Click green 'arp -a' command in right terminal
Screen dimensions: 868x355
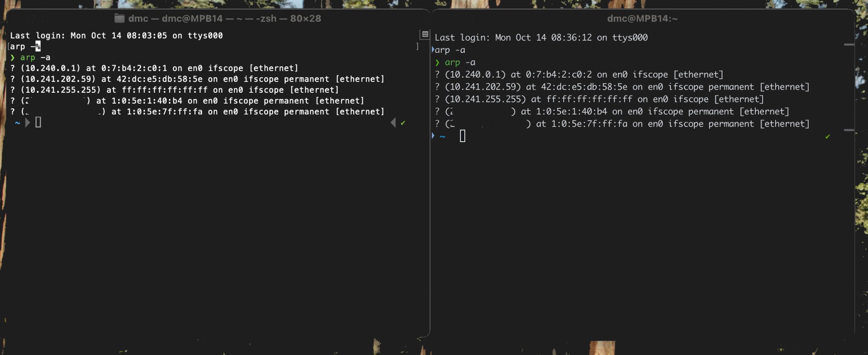pos(460,62)
